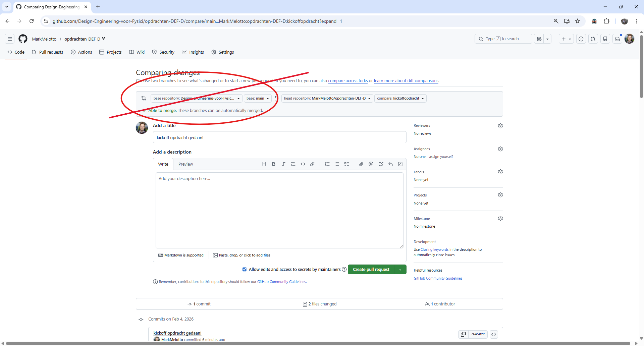
Task: Open learn more about diff comparisons link
Action: (406, 81)
